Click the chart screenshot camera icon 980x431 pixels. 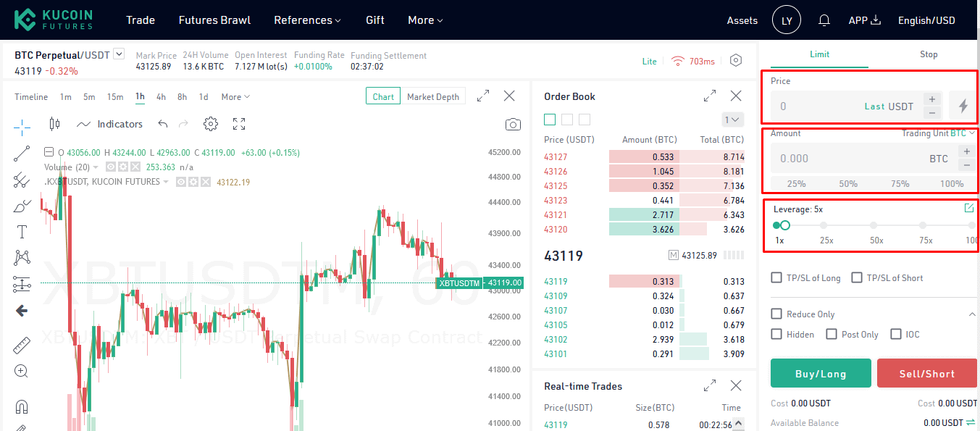(513, 125)
